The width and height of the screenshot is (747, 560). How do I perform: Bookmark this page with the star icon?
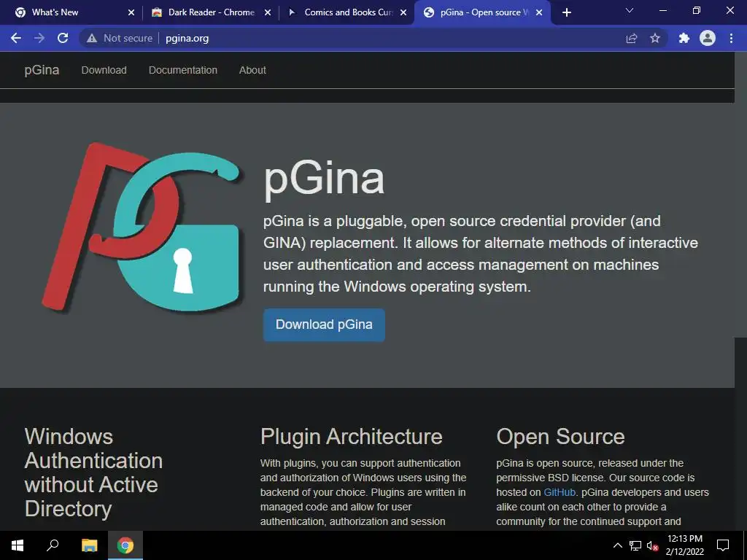(x=655, y=38)
